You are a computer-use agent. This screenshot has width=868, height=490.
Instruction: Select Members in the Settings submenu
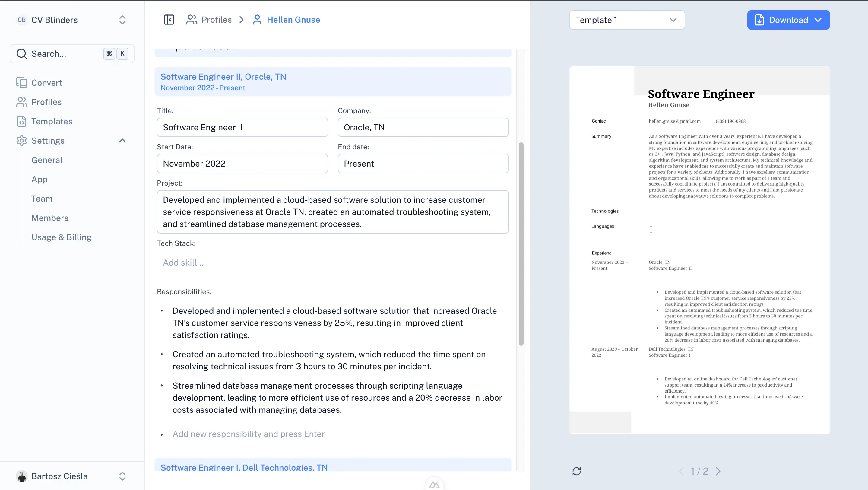click(x=50, y=218)
